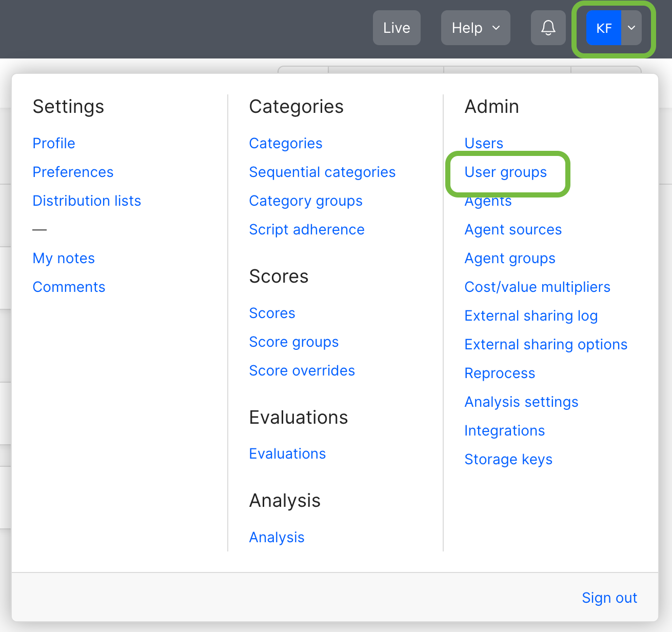Open the Help dropdown menu
672x632 pixels.
click(475, 28)
